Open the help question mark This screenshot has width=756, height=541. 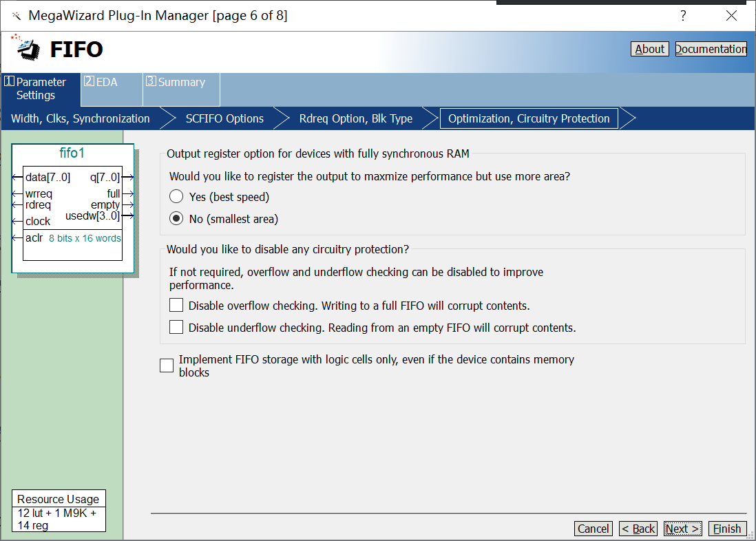pos(683,15)
